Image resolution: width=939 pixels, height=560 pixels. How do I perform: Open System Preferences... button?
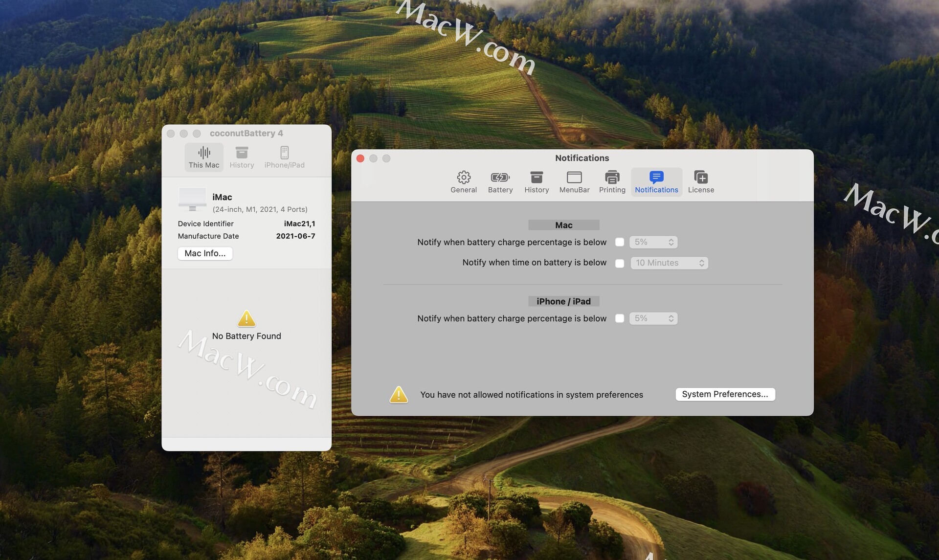click(725, 394)
